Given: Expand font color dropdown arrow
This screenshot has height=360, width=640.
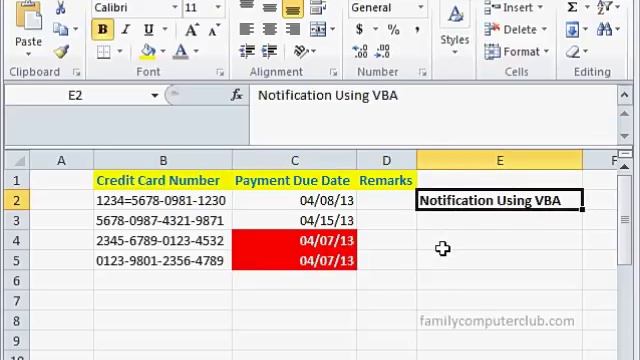Looking at the screenshot, I should [196, 51].
